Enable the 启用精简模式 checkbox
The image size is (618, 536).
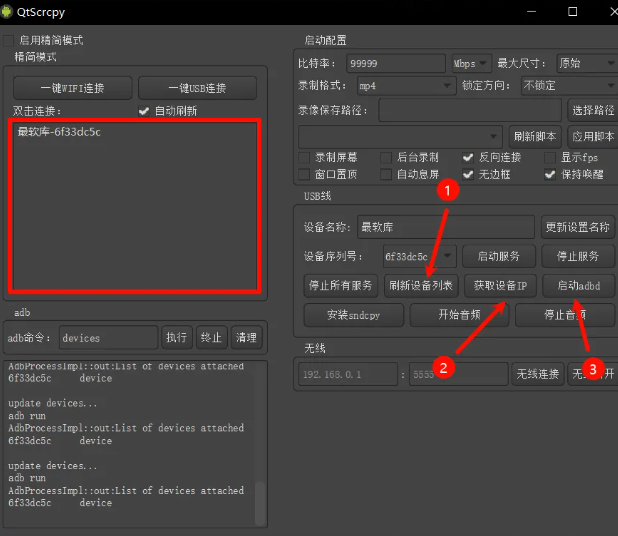pos(9,40)
